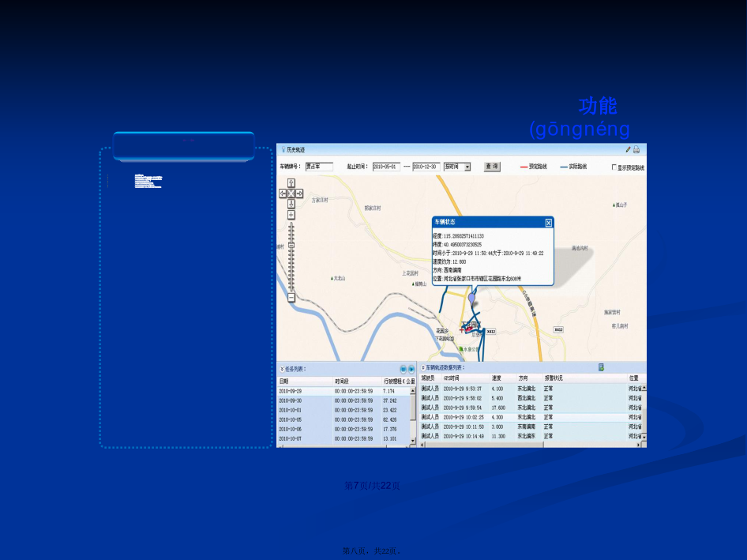Select task row 2010-09-30
The width and height of the screenshot is (747, 560).
click(x=343, y=400)
